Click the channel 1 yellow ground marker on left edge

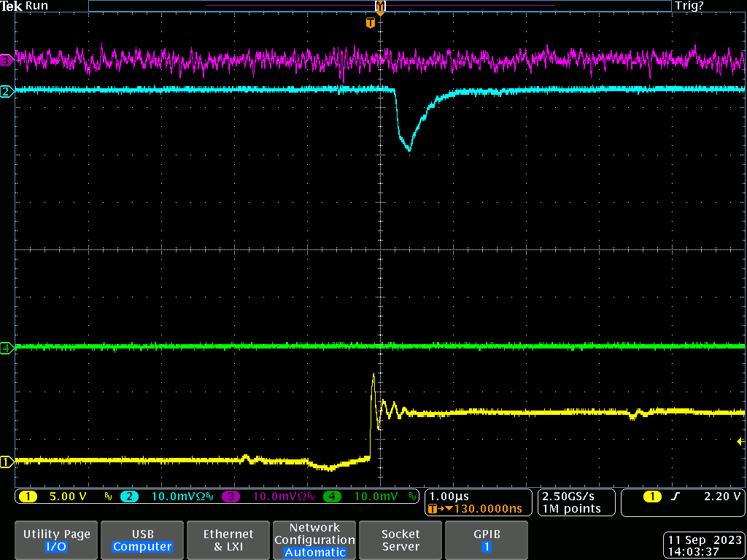point(7,462)
